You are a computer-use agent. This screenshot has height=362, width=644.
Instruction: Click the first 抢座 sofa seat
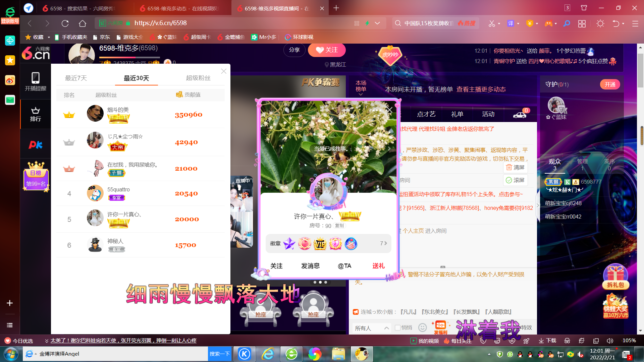(261, 308)
